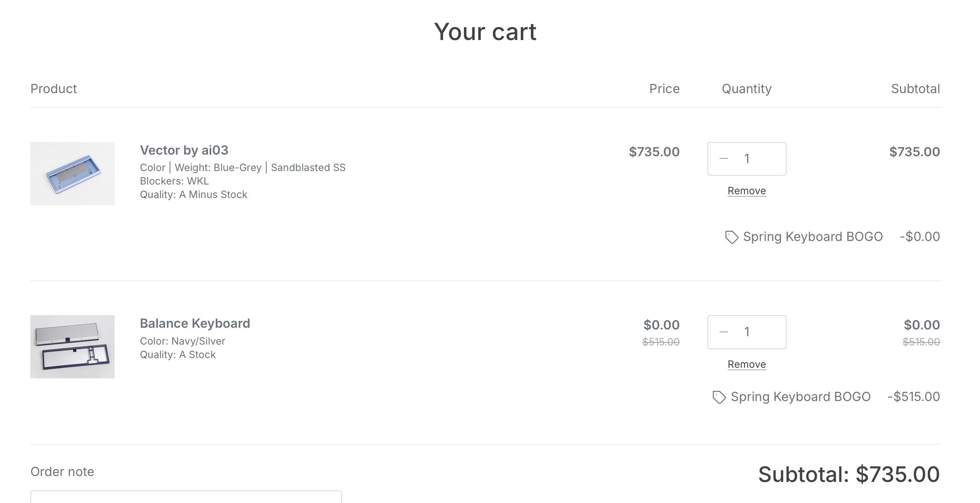Open the Balance Keyboard product image
980x503 pixels.
click(x=72, y=347)
